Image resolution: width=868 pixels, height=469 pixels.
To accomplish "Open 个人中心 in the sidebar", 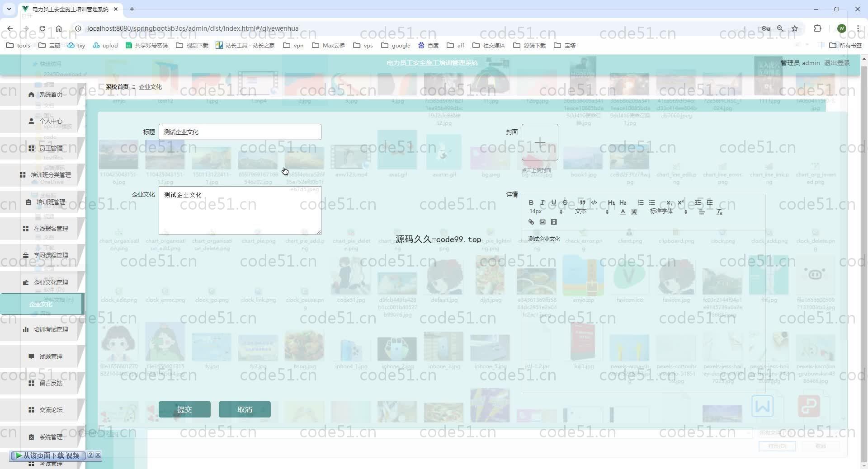I will (x=42, y=121).
